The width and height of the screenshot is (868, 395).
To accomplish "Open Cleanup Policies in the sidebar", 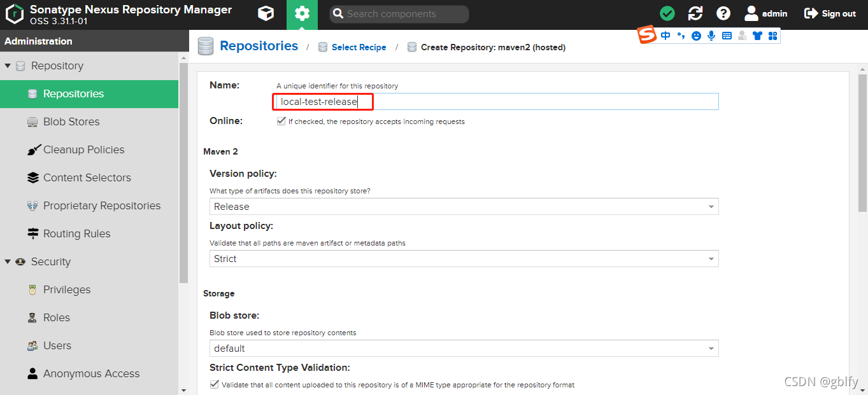I will 89,149.
